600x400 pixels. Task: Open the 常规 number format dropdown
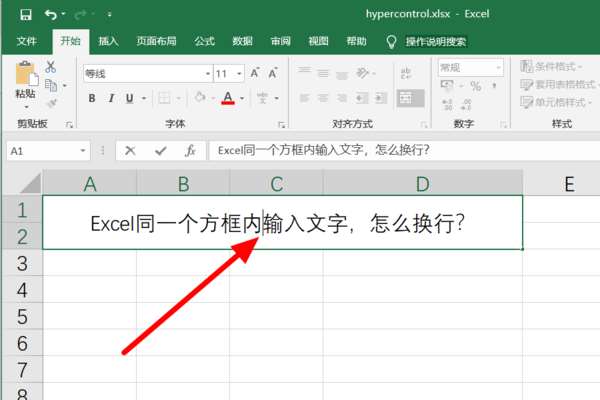(x=499, y=67)
